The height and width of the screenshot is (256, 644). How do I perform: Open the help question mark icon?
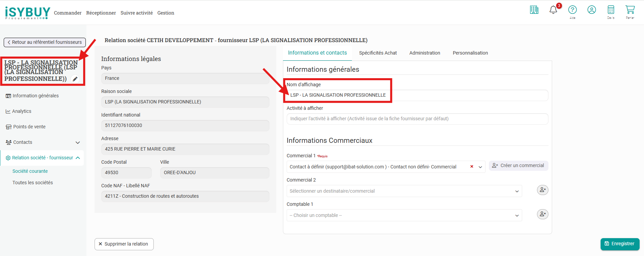click(572, 10)
